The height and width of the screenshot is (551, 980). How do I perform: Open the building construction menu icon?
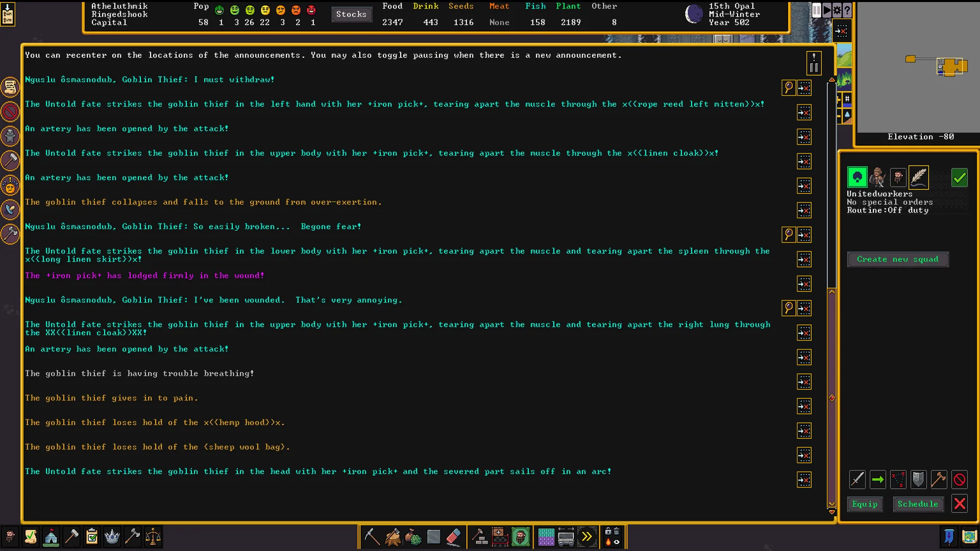pos(479,537)
